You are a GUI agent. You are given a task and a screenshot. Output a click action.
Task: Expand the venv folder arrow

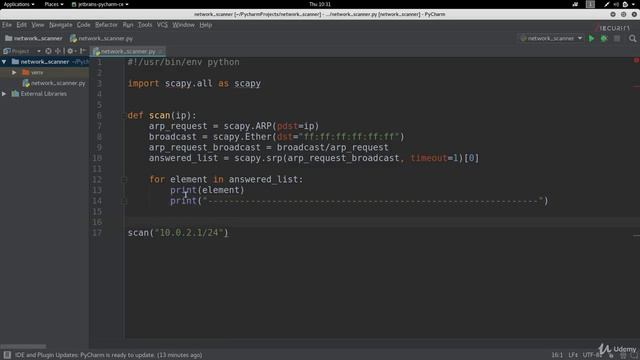14,72
